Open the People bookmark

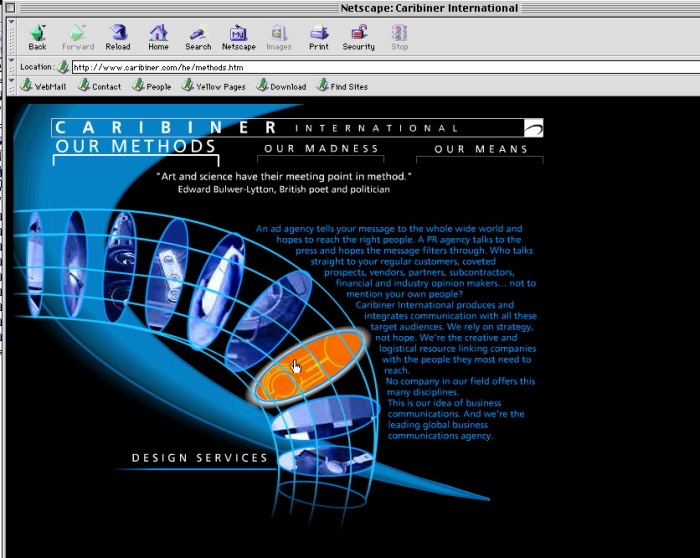point(152,86)
